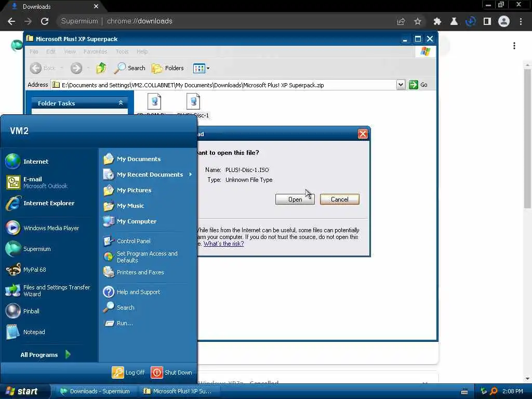Viewport: 532px width, 399px height.
Task: Open the Help menu in Explorer
Action: 142,51
